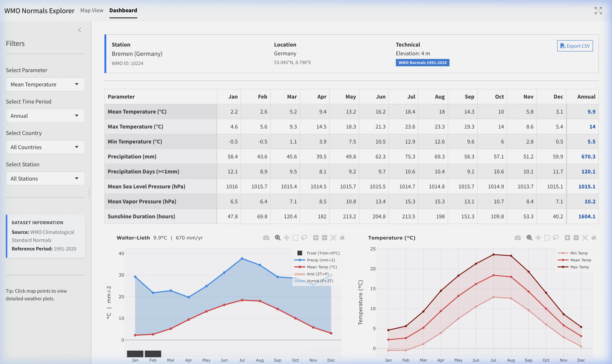612x364 pixels.
Task: Click the WMO Normals 1991-2020 badge
Action: pyautogui.click(x=422, y=63)
